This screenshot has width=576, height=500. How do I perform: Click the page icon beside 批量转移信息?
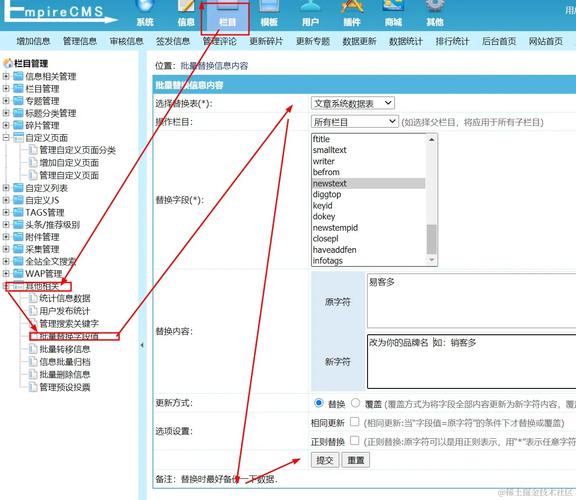33,349
